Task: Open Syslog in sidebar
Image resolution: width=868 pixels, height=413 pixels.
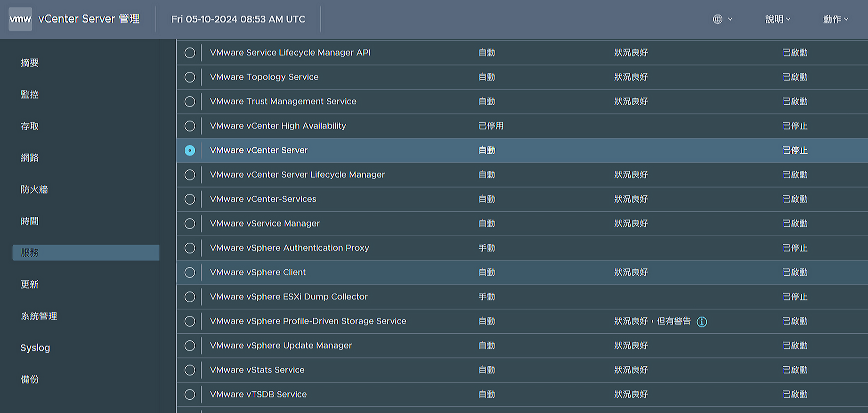Action: [35, 348]
